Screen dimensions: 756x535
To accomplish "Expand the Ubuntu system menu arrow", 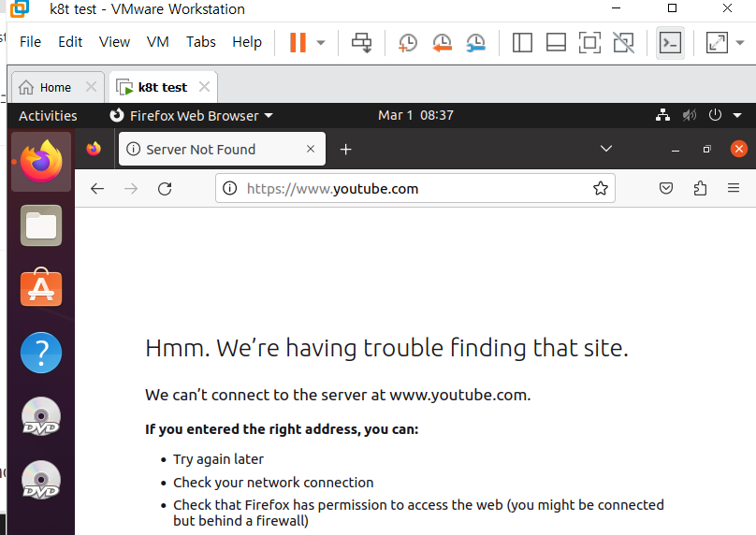I will click(737, 116).
